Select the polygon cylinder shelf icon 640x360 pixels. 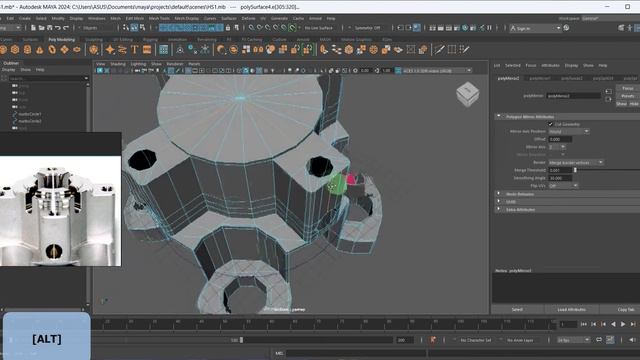[x=27, y=50]
